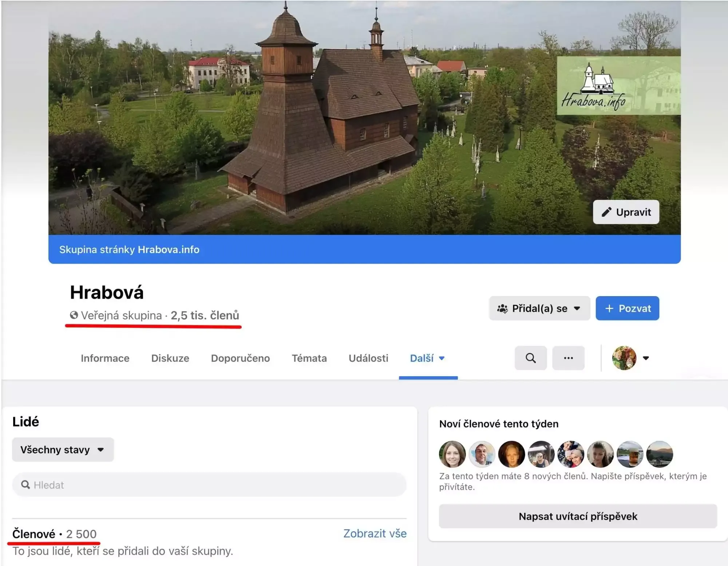Click the profile avatar next to search
This screenshot has height=566, width=728.
[624, 358]
